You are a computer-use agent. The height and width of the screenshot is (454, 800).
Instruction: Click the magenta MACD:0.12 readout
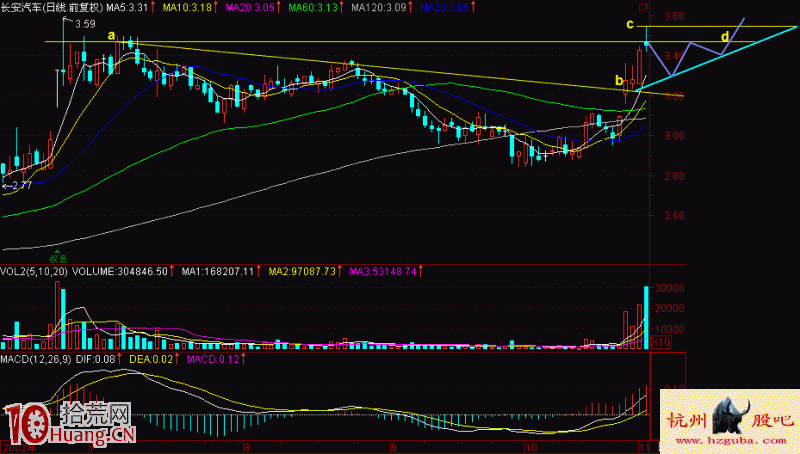pyautogui.click(x=213, y=359)
